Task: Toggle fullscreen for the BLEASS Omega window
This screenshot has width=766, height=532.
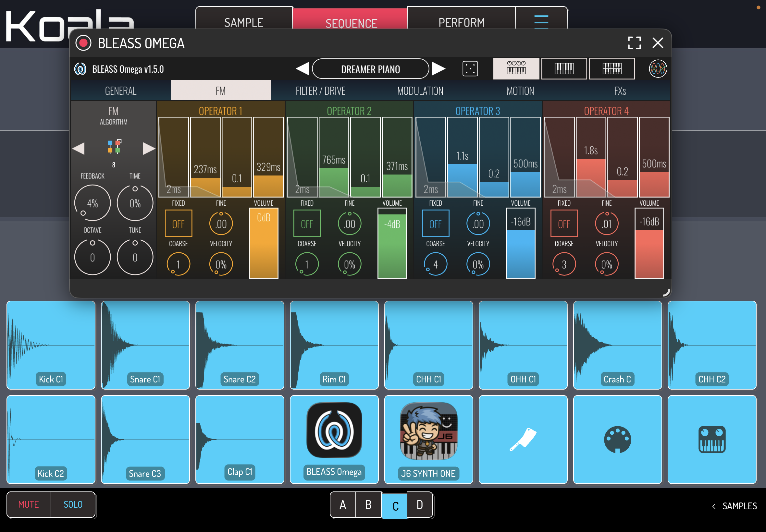Action: tap(634, 43)
